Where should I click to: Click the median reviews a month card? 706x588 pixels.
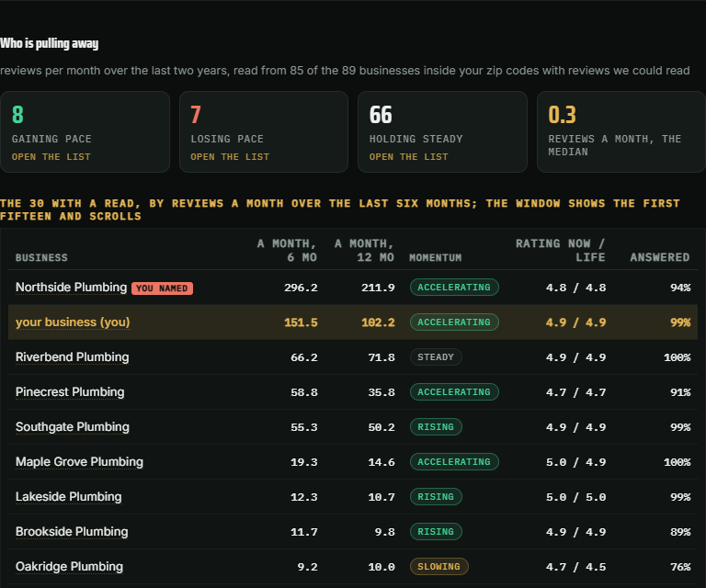click(621, 131)
